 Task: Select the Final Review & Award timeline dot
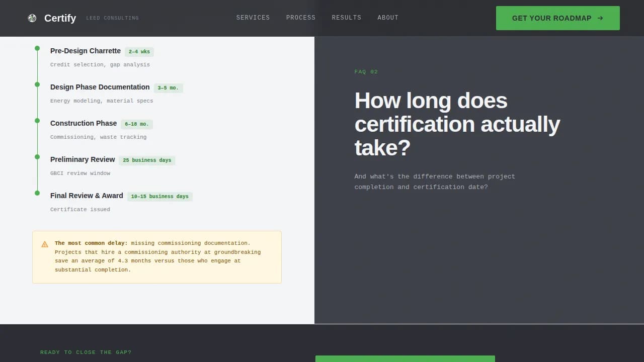[x=37, y=193]
